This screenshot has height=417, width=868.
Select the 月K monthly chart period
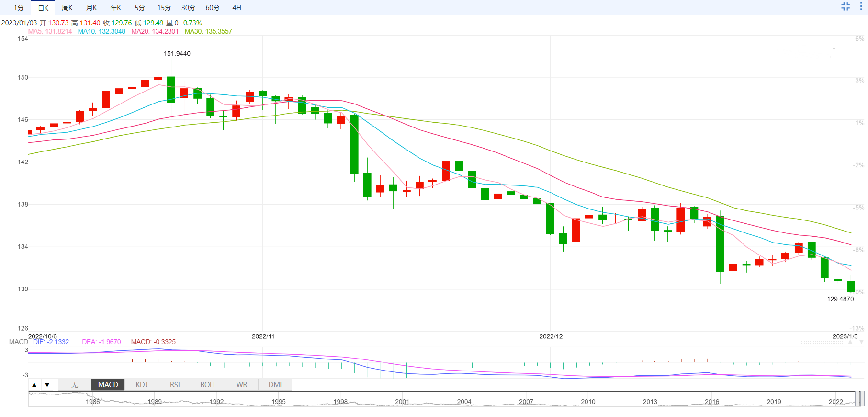91,8
